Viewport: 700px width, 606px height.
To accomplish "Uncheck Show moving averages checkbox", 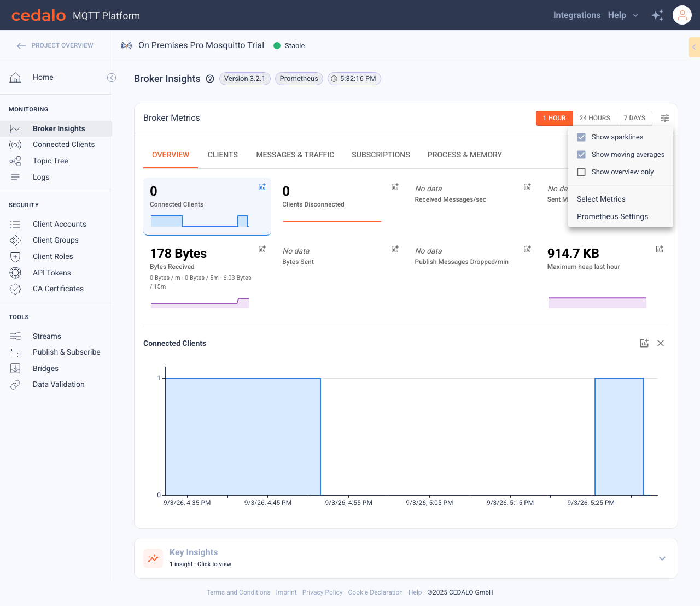I will click(x=581, y=155).
